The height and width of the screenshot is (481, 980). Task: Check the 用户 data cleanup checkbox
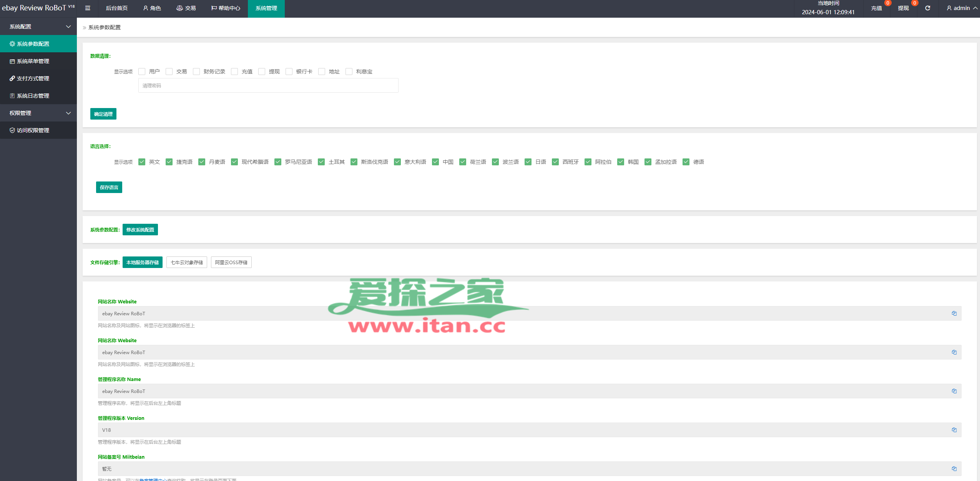(142, 72)
